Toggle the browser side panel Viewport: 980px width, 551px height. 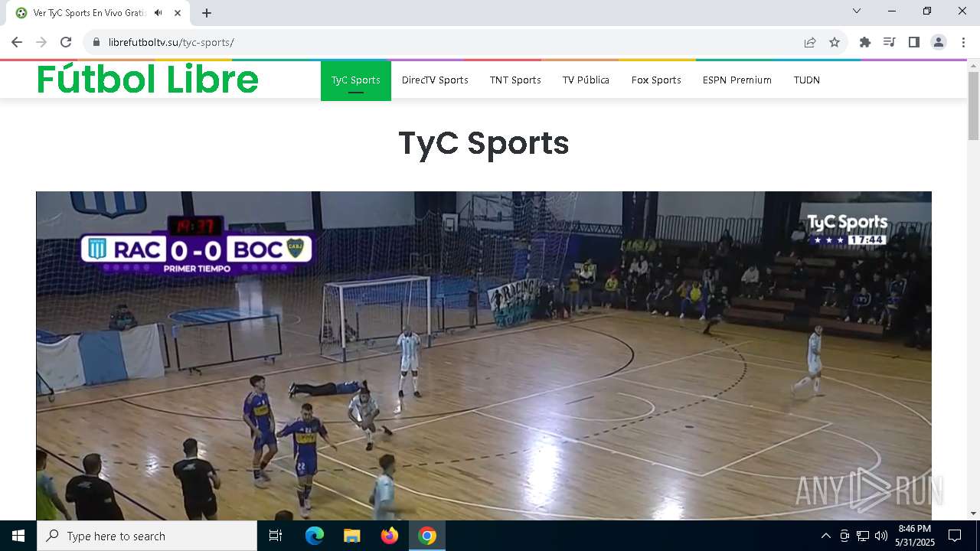914,42
